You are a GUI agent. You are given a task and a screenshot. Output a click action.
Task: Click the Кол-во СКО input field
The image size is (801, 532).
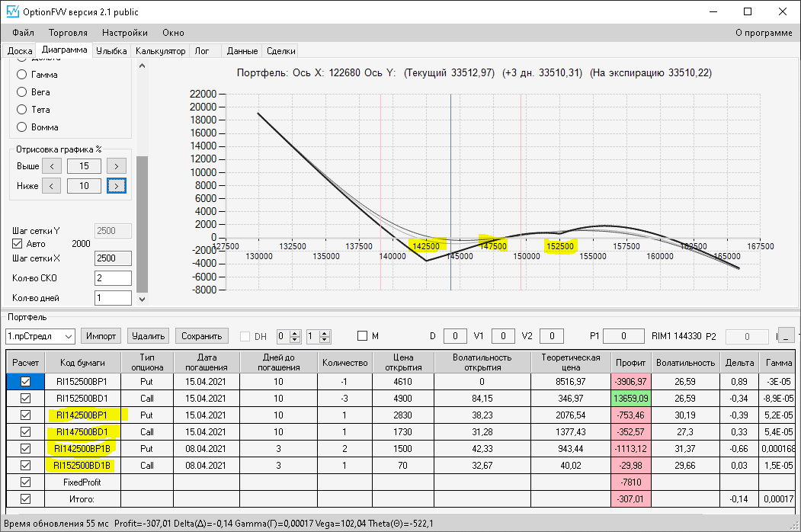point(113,278)
